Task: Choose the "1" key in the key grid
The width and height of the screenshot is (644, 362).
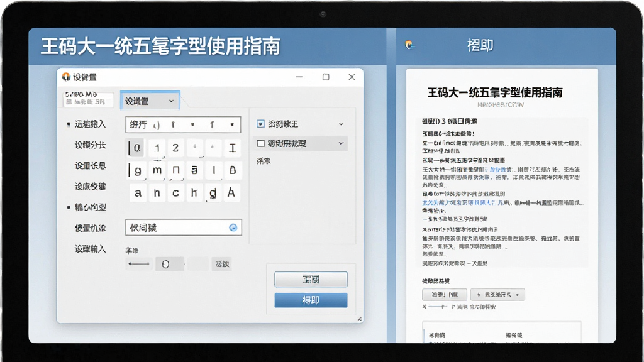Action: [x=157, y=148]
